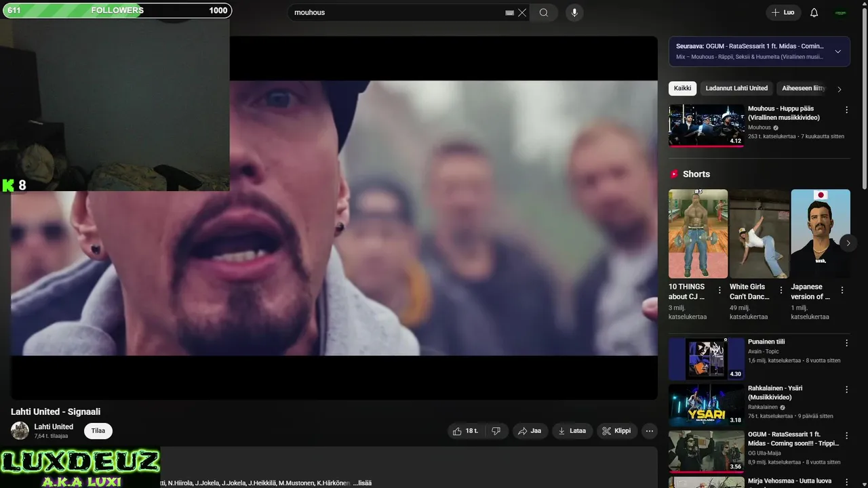Click the magnifier search button
This screenshot has height=488, width=868.
point(544,13)
